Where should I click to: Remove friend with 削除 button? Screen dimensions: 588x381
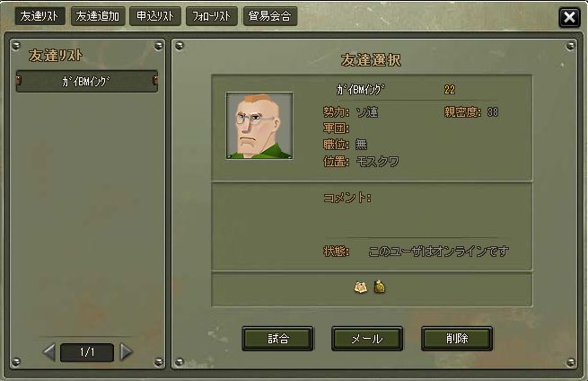click(457, 339)
